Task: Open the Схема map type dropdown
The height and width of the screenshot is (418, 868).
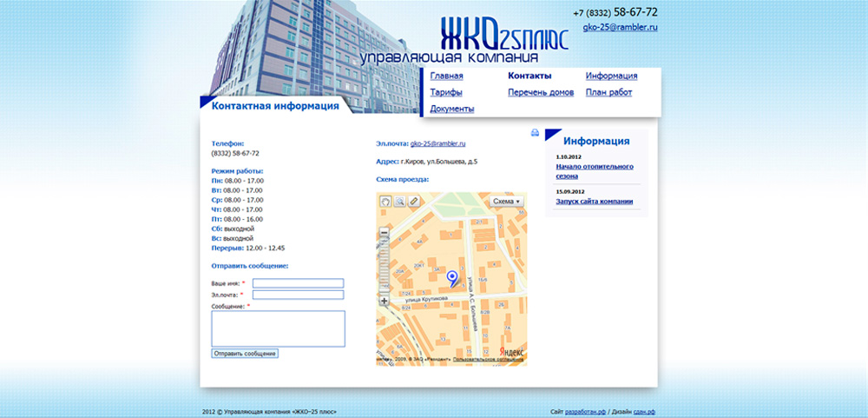Action: 507,201
